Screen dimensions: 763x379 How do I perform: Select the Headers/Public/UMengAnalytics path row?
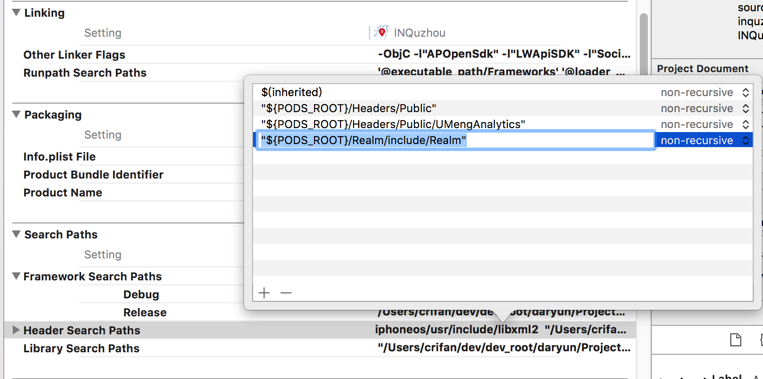[502, 124]
